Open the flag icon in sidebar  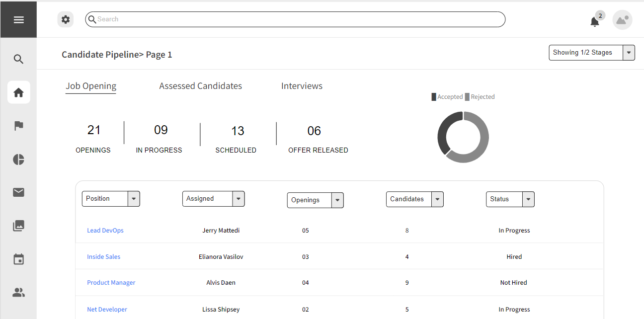18,126
